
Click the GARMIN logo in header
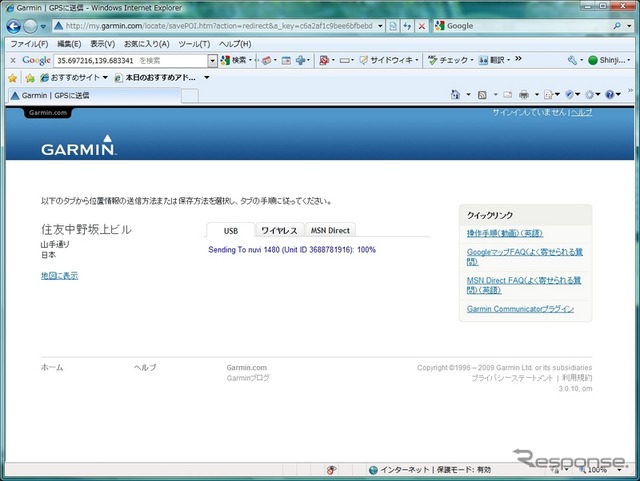point(78,146)
